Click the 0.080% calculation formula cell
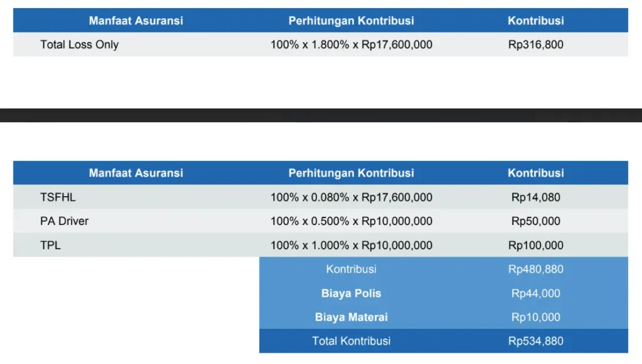642x364 pixels. coord(351,197)
